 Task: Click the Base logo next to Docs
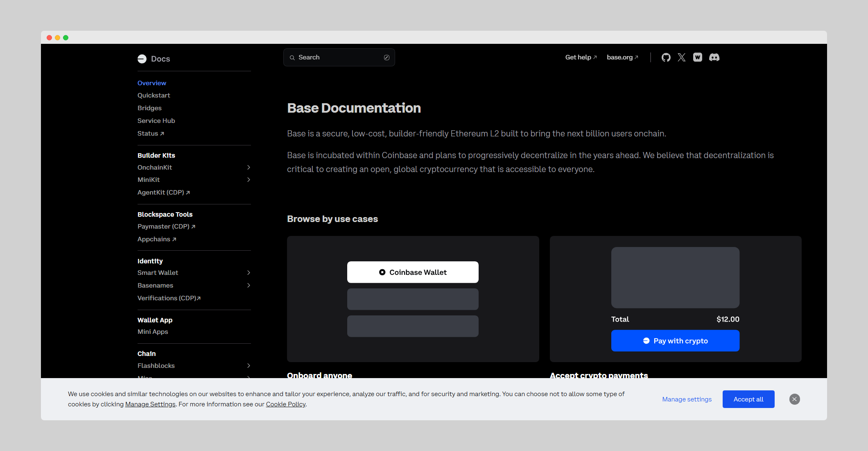142,59
